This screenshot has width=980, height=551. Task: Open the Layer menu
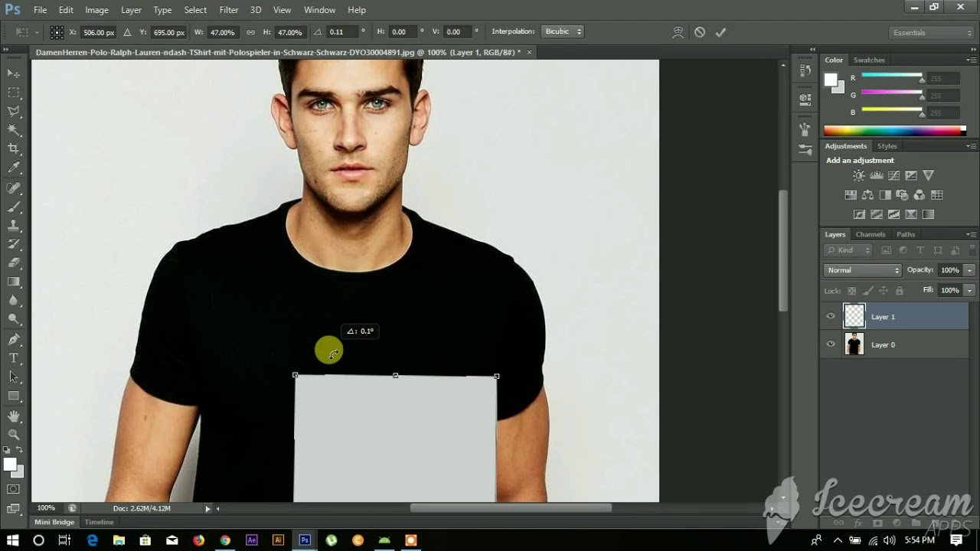pyautogui.click(x=131, y=10)
